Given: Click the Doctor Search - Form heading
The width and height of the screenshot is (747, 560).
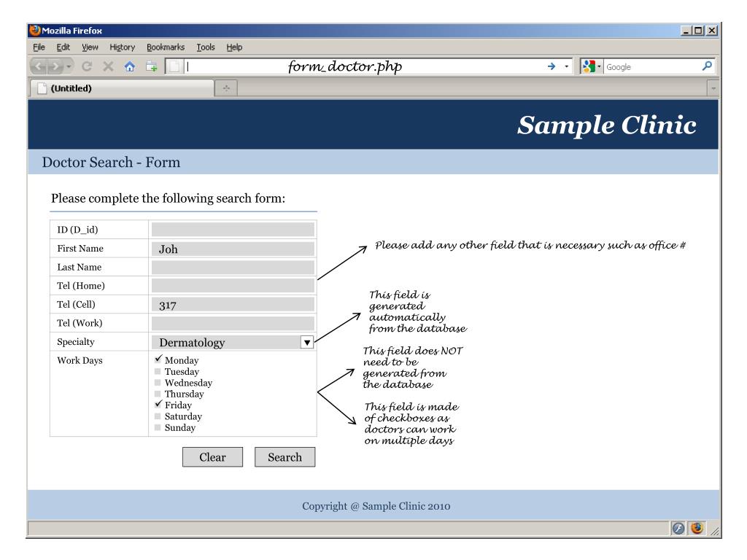Looking at the screenshot, I should coord(111,162).
